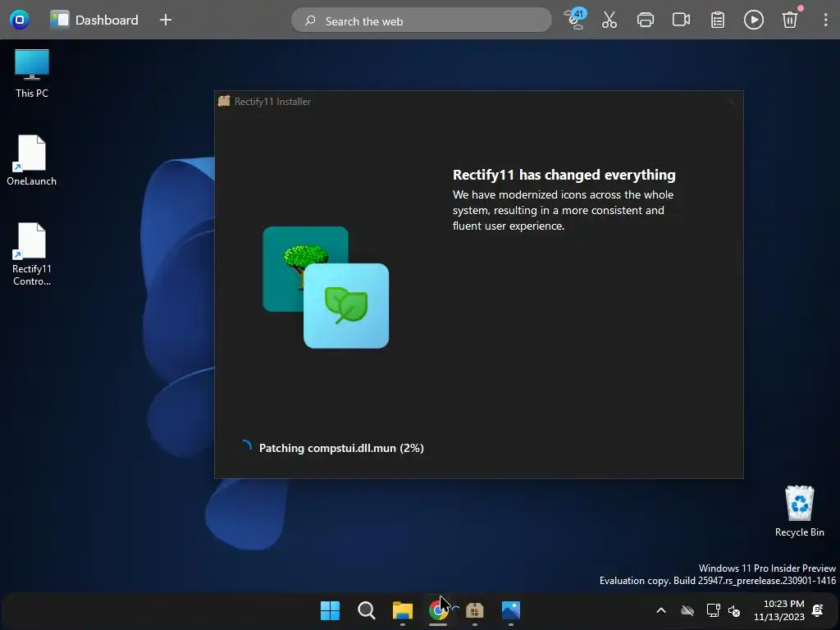Expand the hidden system tray icons chevron

point(661,610)
